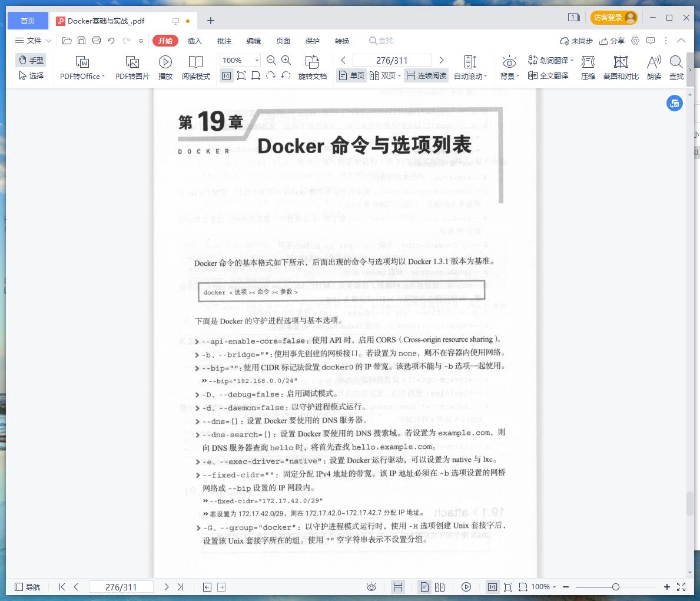
Task: Set actual size view in the ribbon
Action: point(226,76)
